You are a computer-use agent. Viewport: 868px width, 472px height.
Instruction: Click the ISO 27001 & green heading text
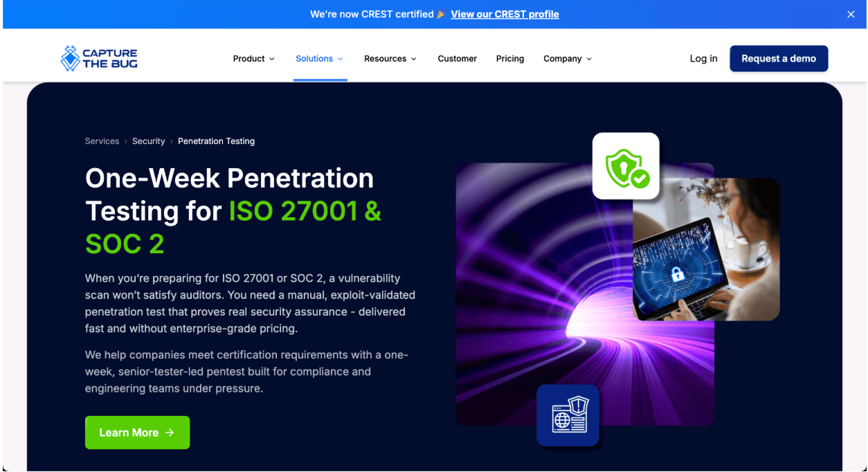click(305, 211)
